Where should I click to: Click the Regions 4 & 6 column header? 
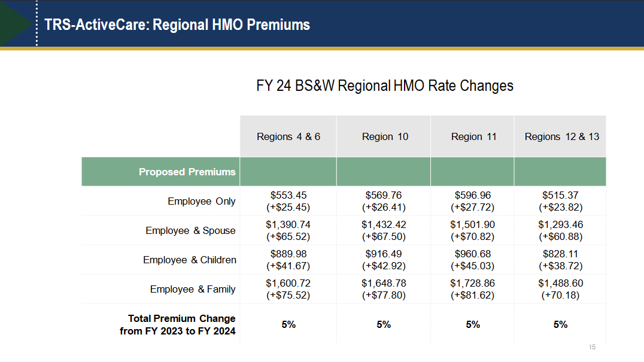[x=288, y=136]
